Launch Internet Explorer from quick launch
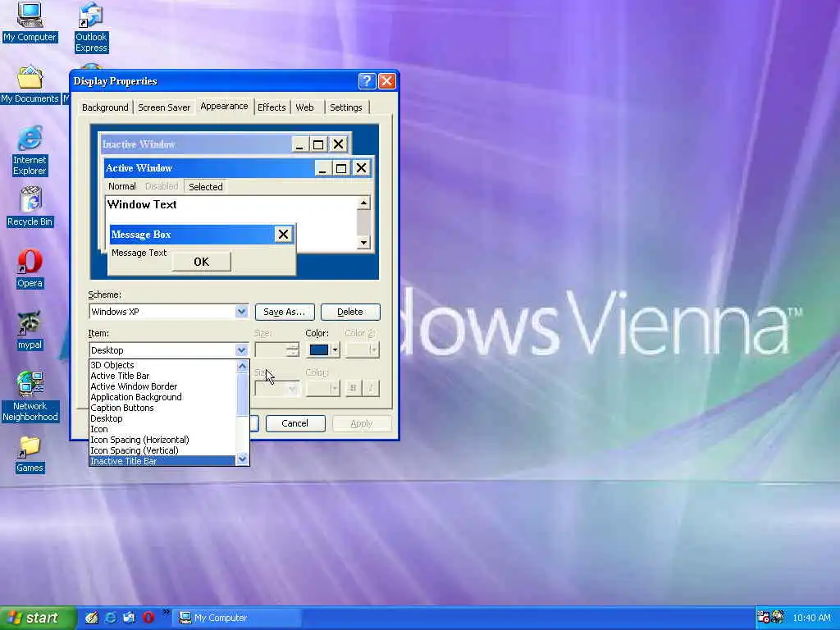840x630 pixels. click(111, 618)
